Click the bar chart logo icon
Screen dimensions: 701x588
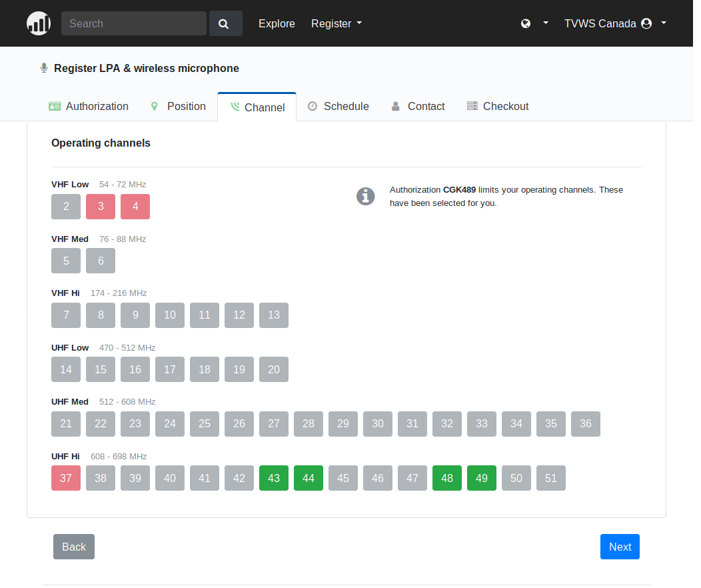pyautogui.click(x=39, y=23)
